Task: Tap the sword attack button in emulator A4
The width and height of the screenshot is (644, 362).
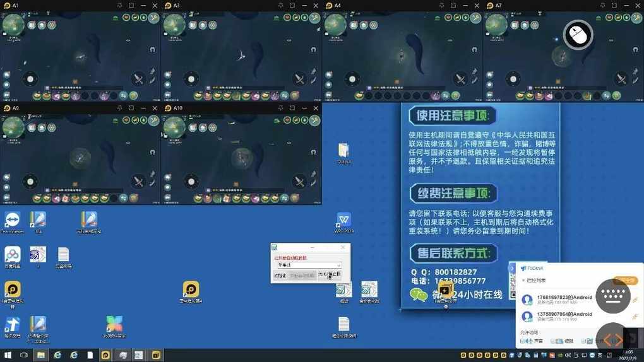Action: pos(460,78)
